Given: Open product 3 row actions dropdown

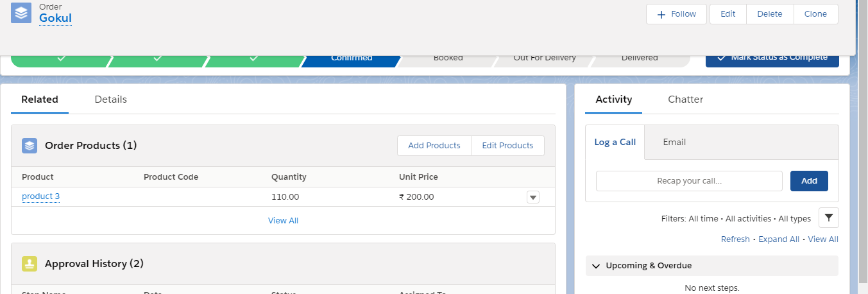Looking at the screenshot, I should pos(532,197).
